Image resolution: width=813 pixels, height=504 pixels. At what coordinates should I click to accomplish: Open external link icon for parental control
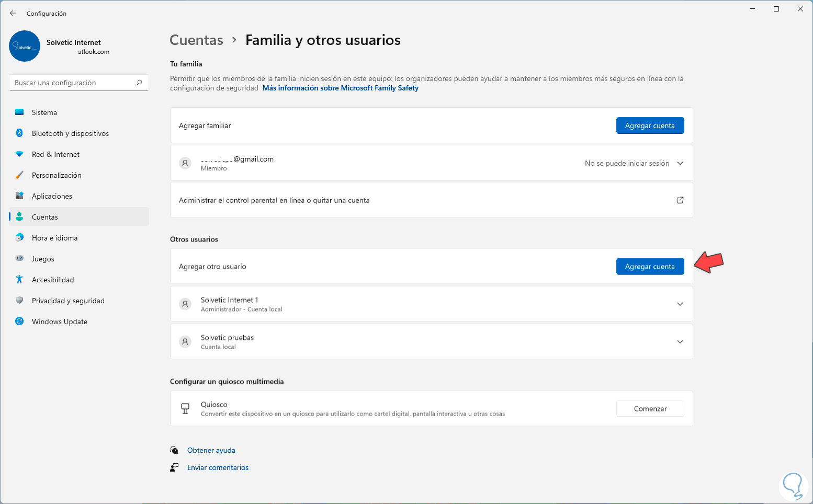tap(680, 200)
